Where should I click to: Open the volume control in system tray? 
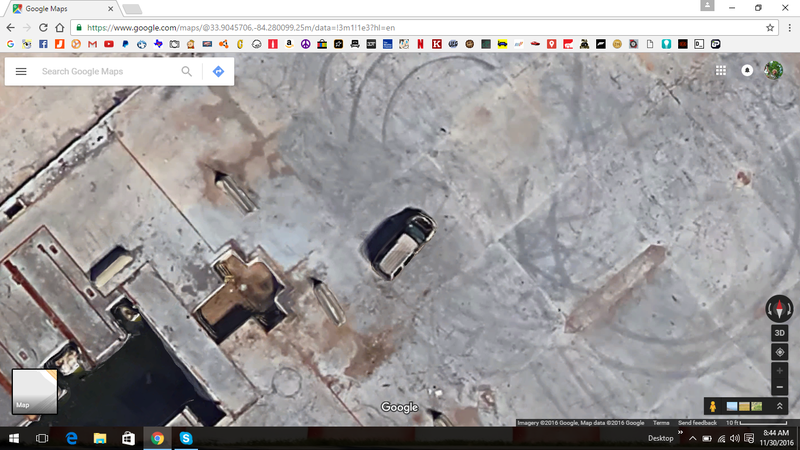click(x=735, y=438)
